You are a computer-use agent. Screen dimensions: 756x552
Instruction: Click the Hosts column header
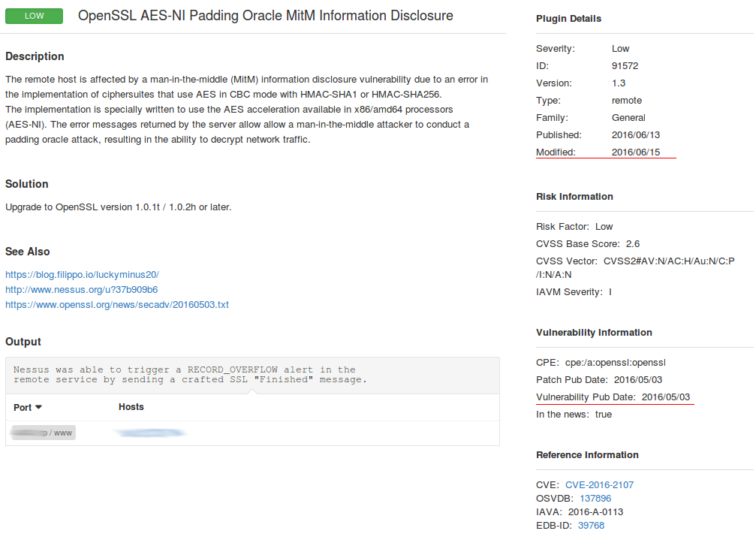(x=131, y=407)
